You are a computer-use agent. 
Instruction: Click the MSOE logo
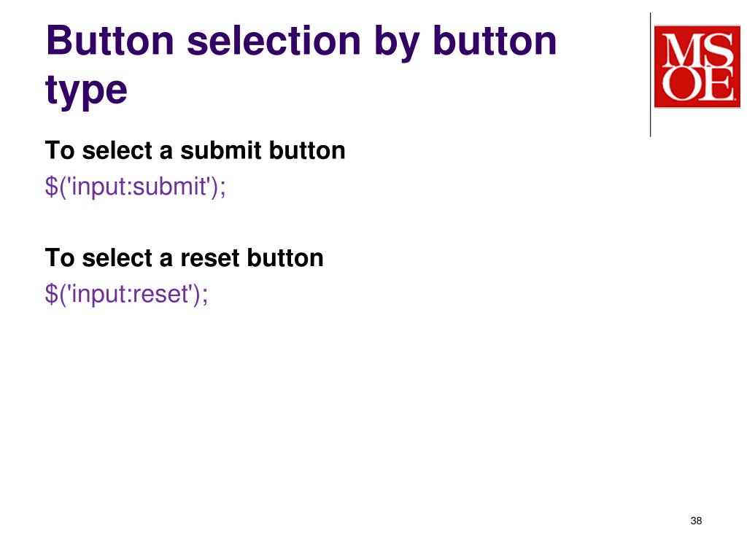[x=697, y=66]
